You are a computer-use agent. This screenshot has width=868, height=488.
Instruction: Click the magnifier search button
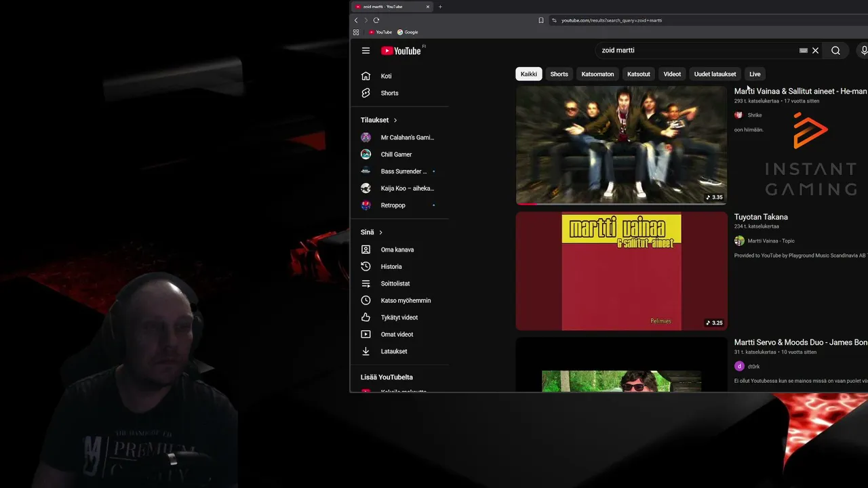click(835, 50)
